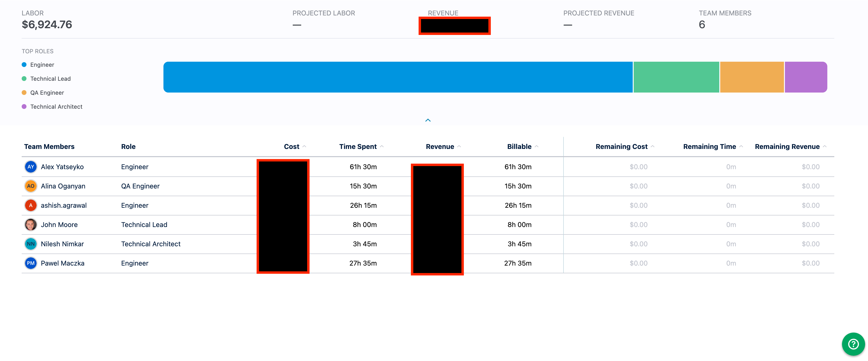This screenshot has height=361, width=868.
Task: Sort by Billable column header
Action: (519, 147)
